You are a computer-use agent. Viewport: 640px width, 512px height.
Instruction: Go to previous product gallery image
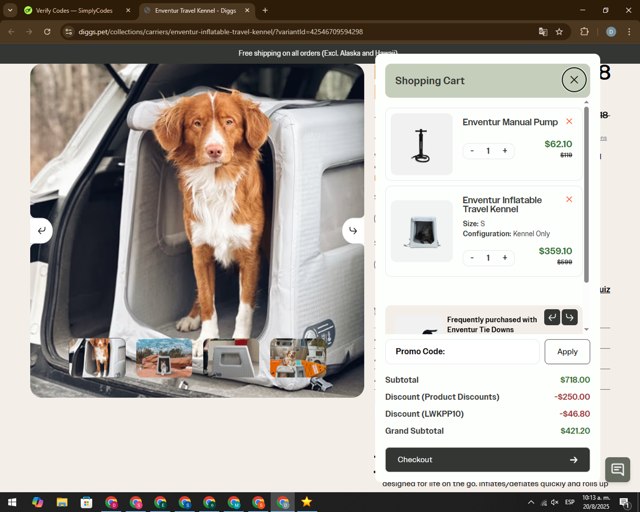[x=41, y=231]
